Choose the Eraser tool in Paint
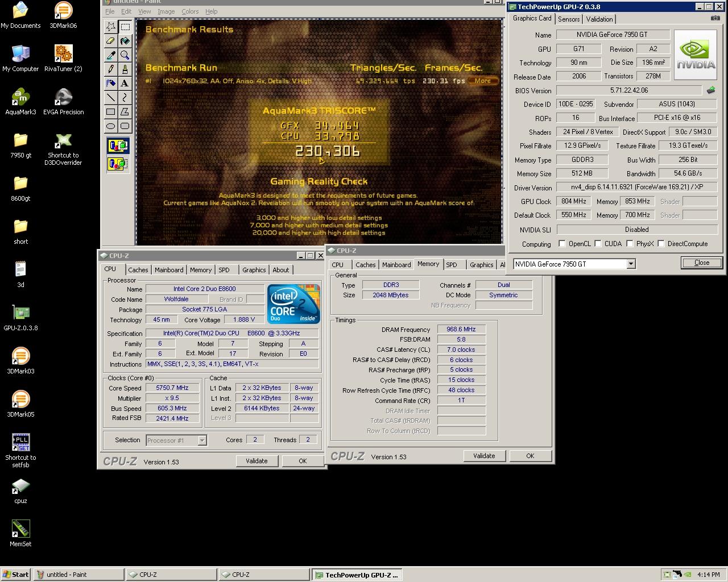This screenshot has width=728, height=582. 111,41
